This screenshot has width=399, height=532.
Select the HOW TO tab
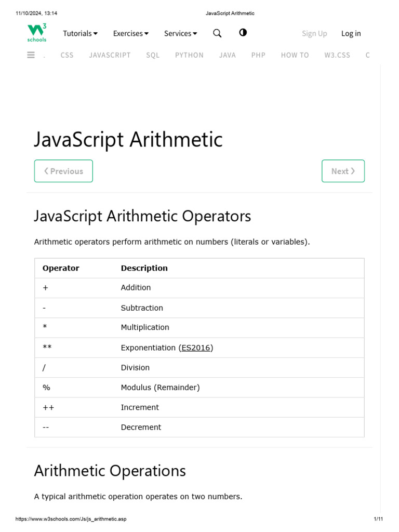click(x=295, y=55)
